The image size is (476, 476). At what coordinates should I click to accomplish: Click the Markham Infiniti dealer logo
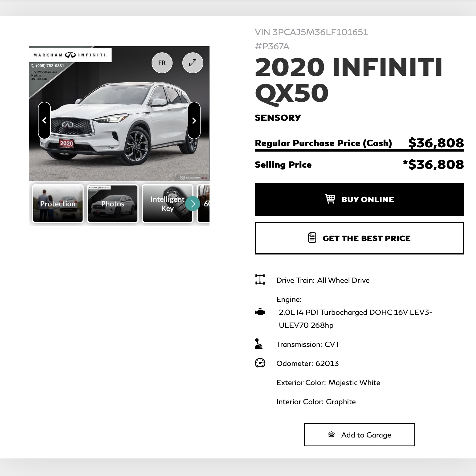70,55
